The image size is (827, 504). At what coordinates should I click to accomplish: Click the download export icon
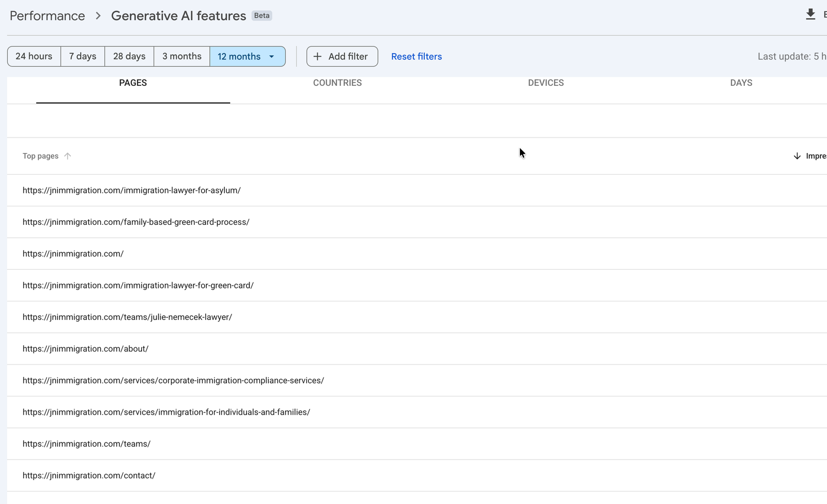click(x=810, y=14)
